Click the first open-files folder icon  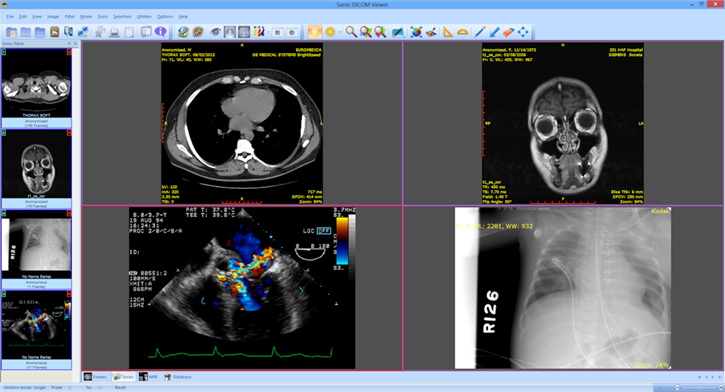pos(11,32)
